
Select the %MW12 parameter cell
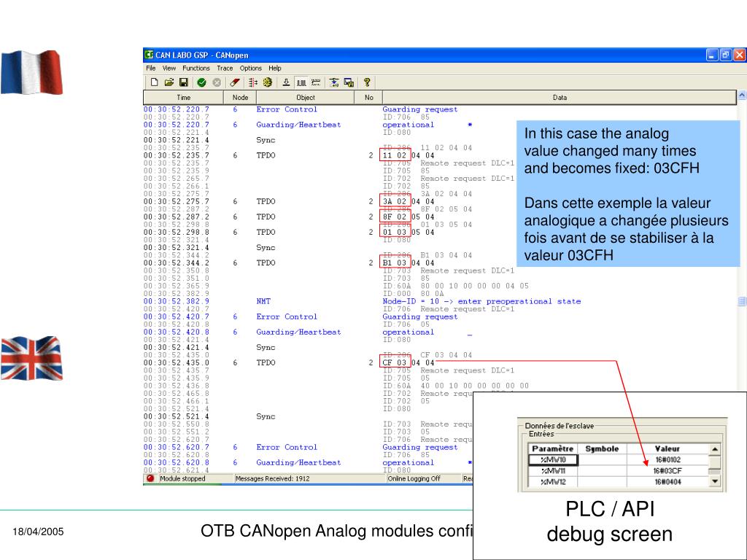pyautogui.click(x=553, y=481)
